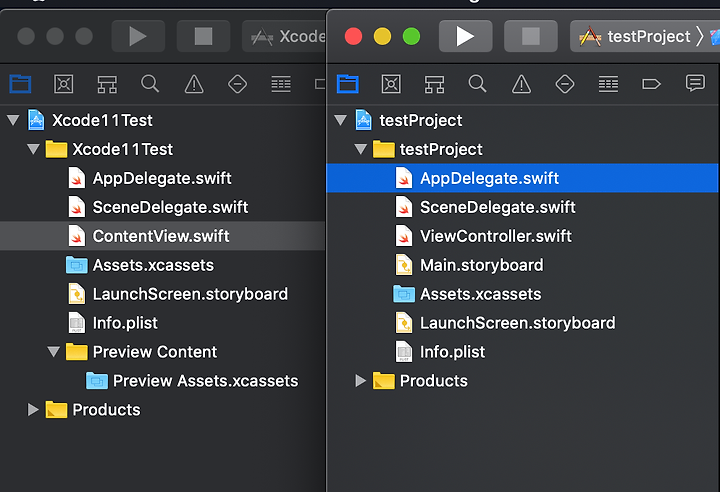The width and height of the screenshot is (720, 492).
Task: Run Xcode11Test with its Play button
Action: click(x=138, y=36)
